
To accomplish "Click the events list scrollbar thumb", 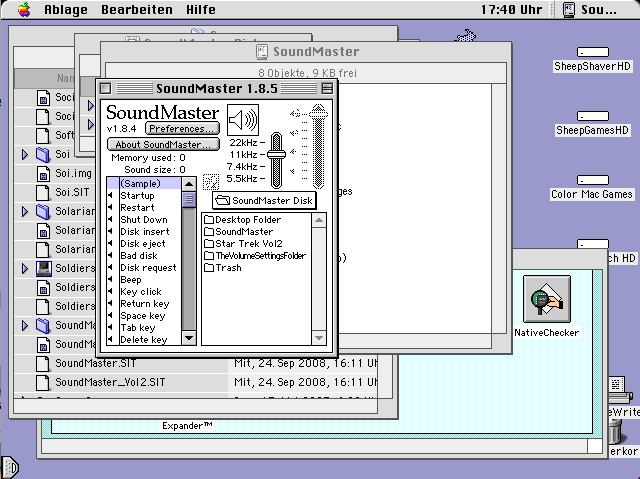I will (x=189, y=200).
